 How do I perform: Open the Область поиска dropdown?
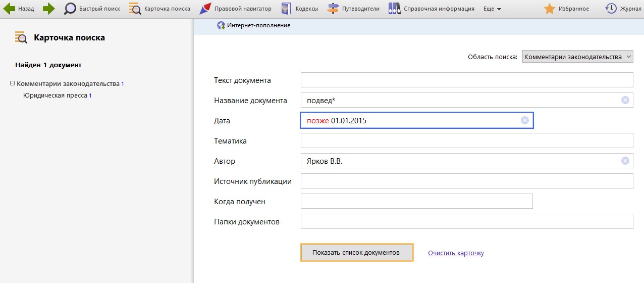pos(577,57)
